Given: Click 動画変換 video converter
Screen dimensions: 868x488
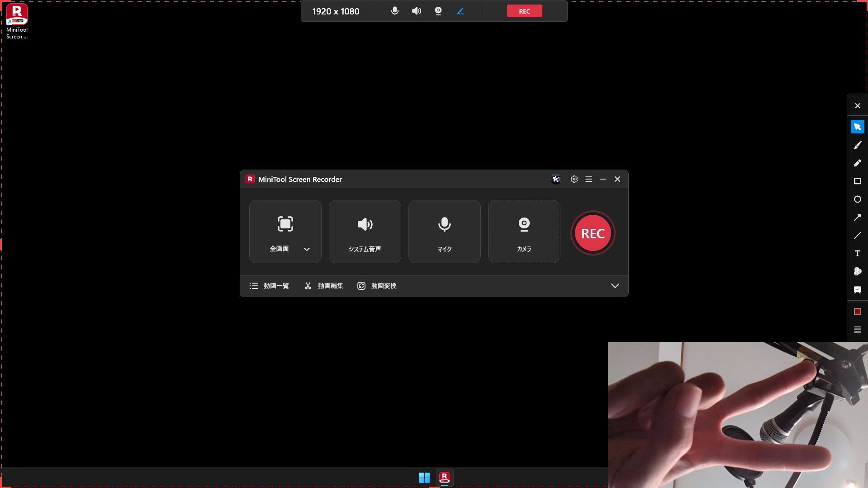Looking at the screenshot, I should click(377, 286).
